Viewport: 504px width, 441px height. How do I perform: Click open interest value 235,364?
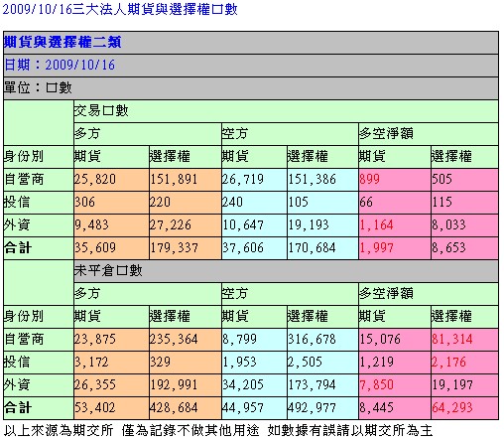point(174,339)
